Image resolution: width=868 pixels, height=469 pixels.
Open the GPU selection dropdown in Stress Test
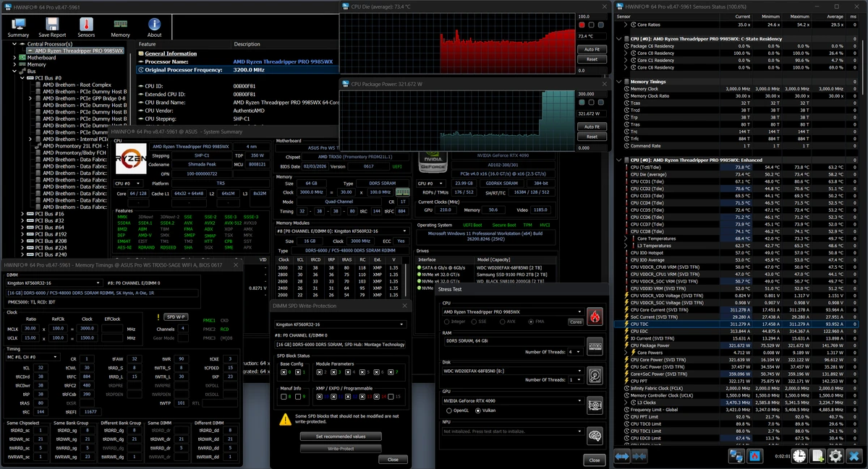pos(512,400)
